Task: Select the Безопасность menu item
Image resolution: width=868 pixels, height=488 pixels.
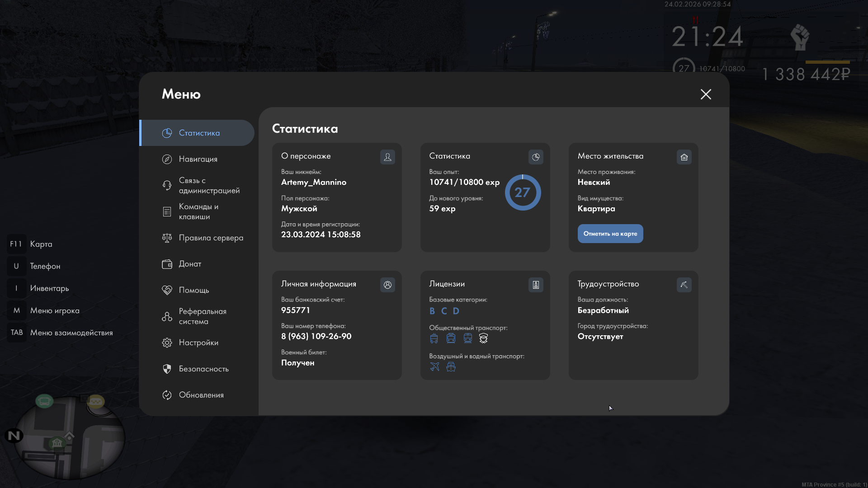Action: [203, 369]
